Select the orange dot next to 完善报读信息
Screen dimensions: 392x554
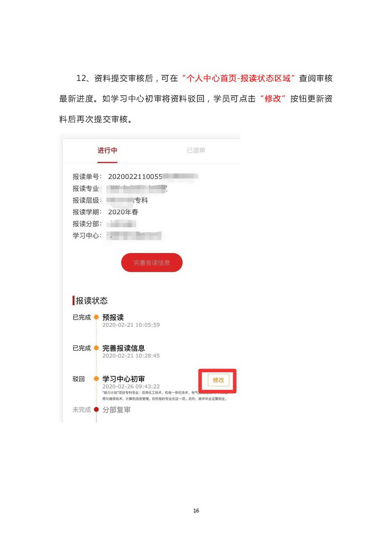click(x=96, y=348)
